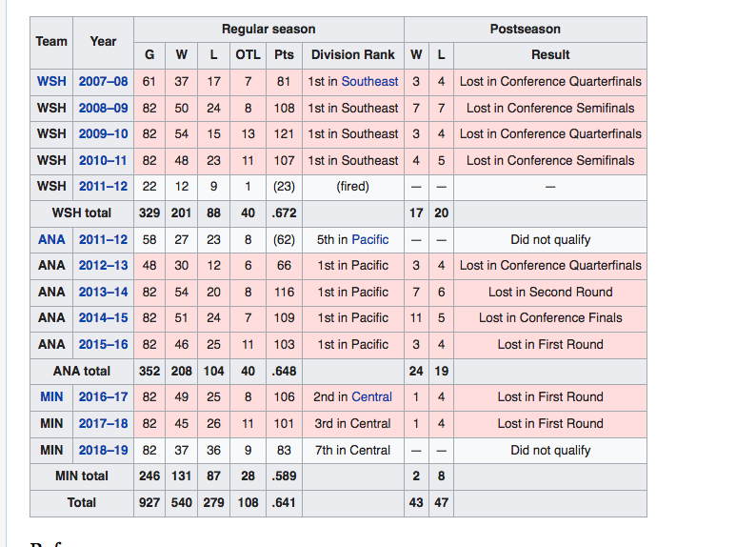Open the 2008–09 season link

point(103,108)
